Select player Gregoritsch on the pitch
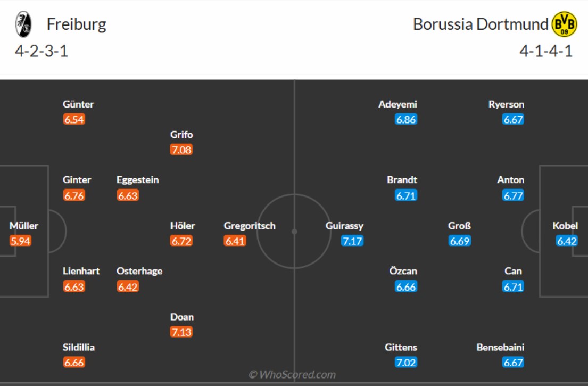 tap(250, 226)
